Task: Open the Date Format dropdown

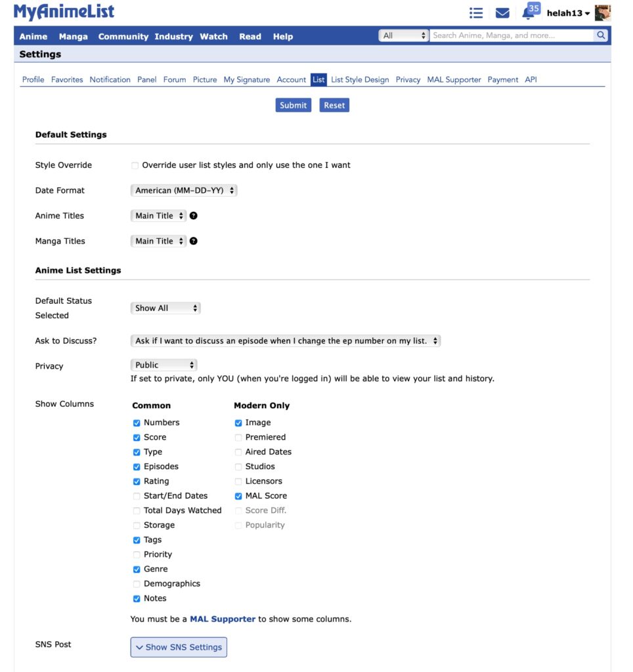Action: [x=184, y=190]
